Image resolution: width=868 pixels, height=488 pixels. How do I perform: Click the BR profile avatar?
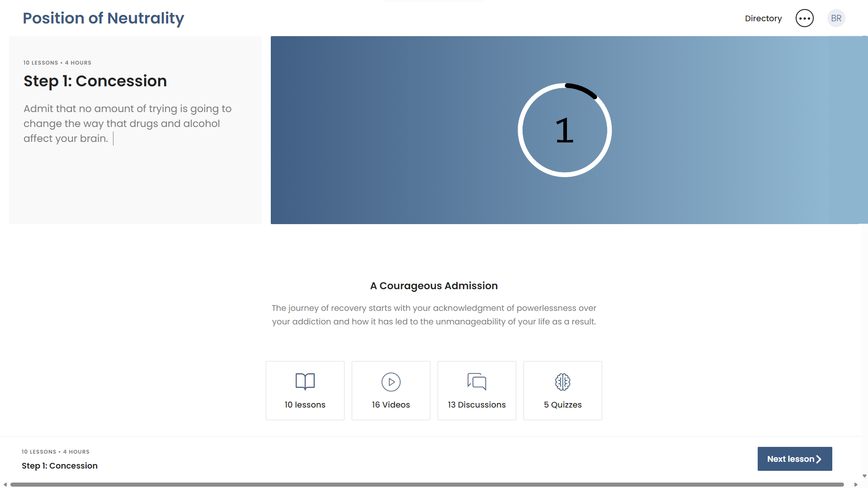(836, 18)
